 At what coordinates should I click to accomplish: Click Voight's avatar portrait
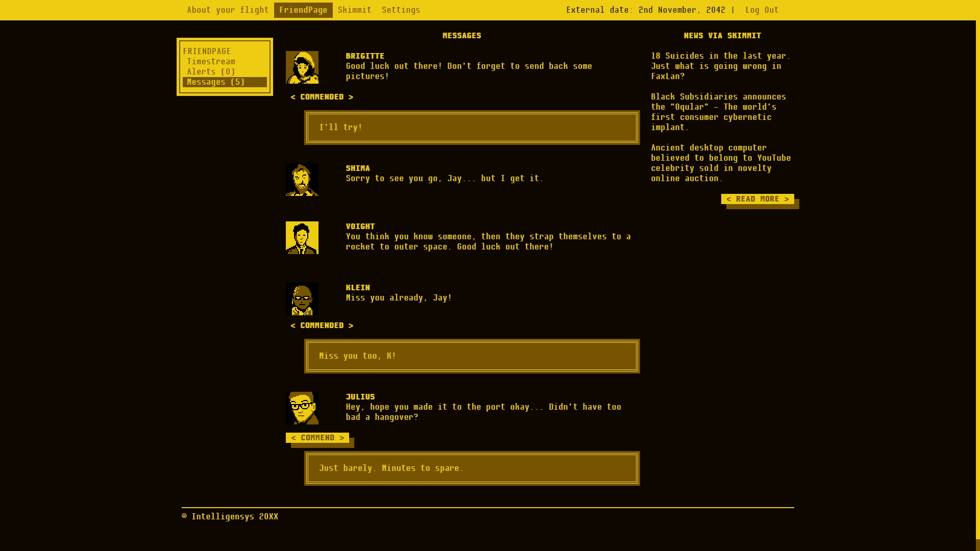point(302,238)
